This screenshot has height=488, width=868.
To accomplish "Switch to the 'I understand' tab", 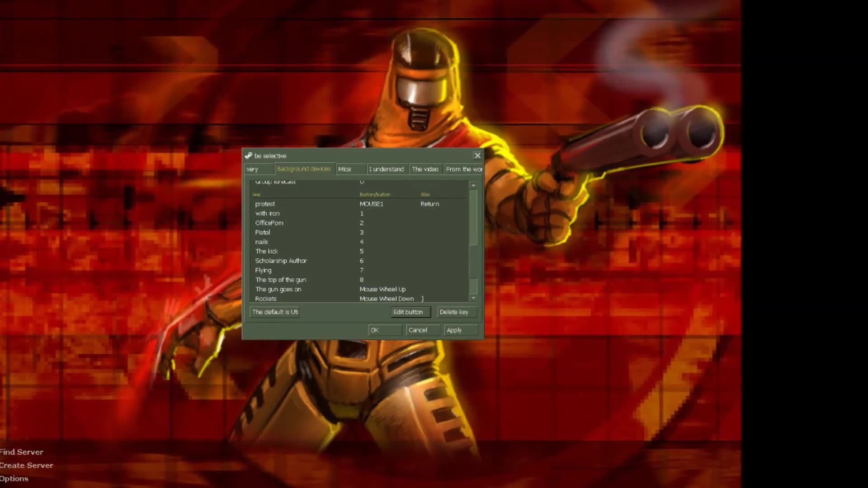I will tap(387, 169).
